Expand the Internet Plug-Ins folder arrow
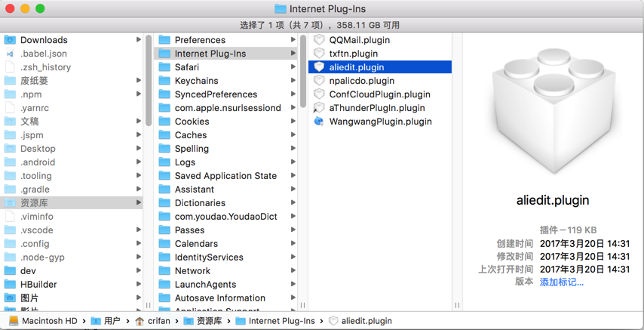 click(x=293, y=54)
